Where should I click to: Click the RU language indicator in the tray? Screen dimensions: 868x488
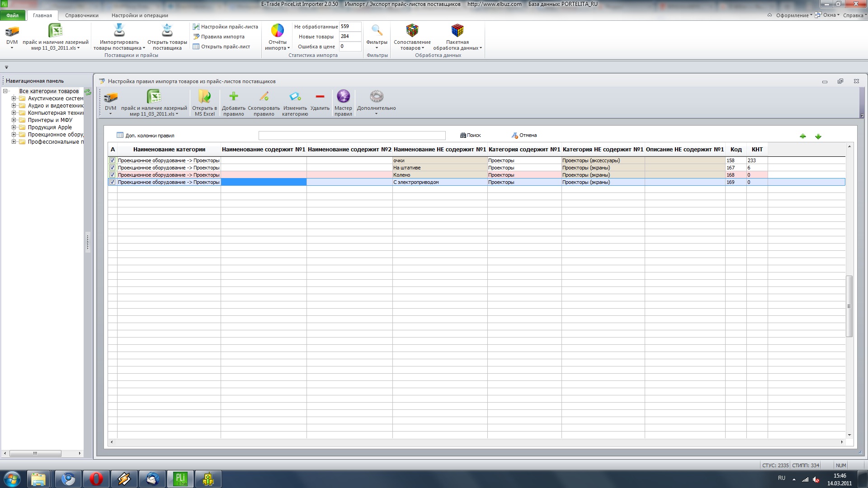pos(782,478)
